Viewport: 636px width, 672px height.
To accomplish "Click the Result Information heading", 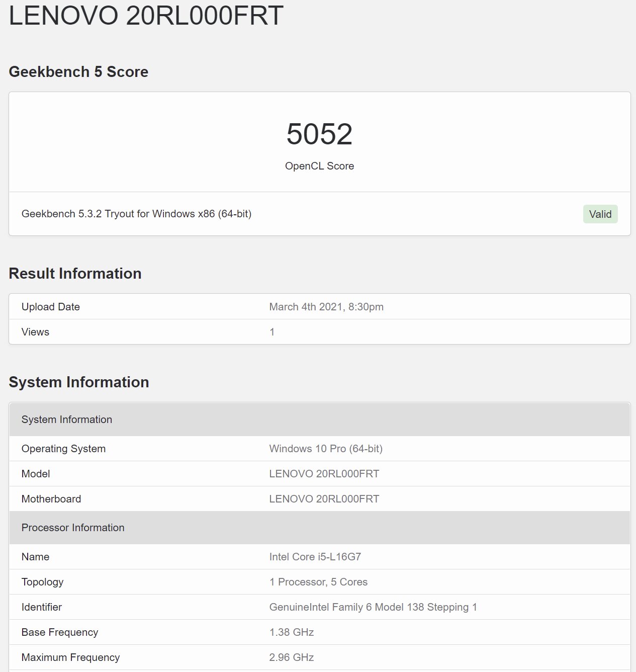I will point(75,273).
